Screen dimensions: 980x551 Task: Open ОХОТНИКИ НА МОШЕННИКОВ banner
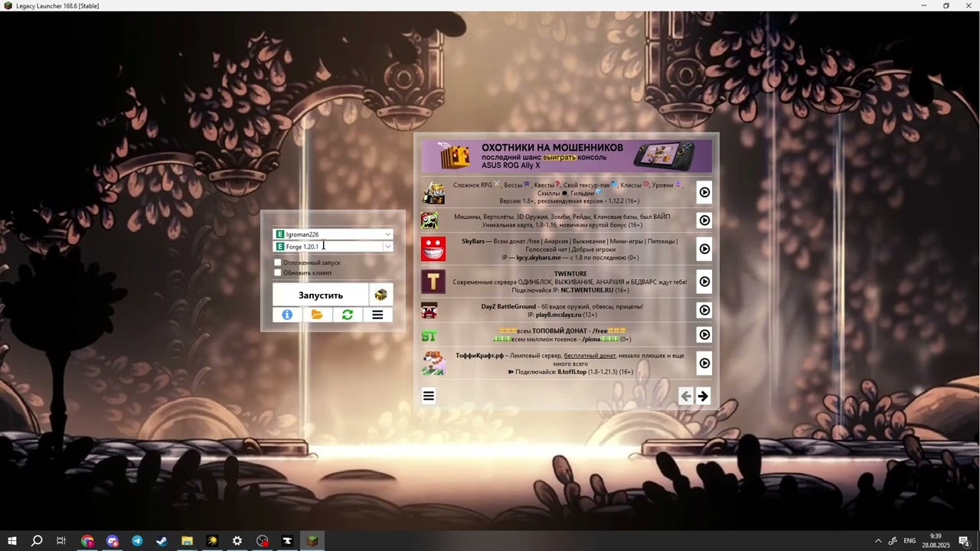point(567,156)
